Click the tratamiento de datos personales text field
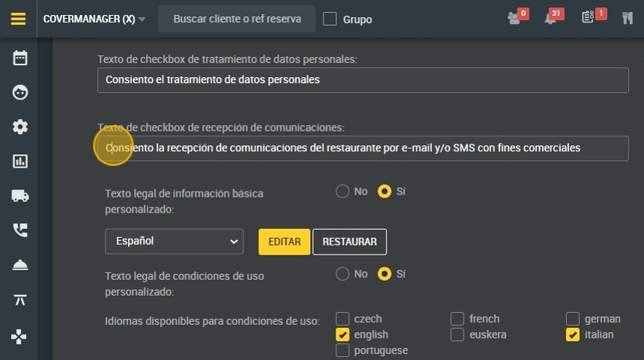Image resolution: width=644 pixels, height=360 pixels. tap(362, 79)
